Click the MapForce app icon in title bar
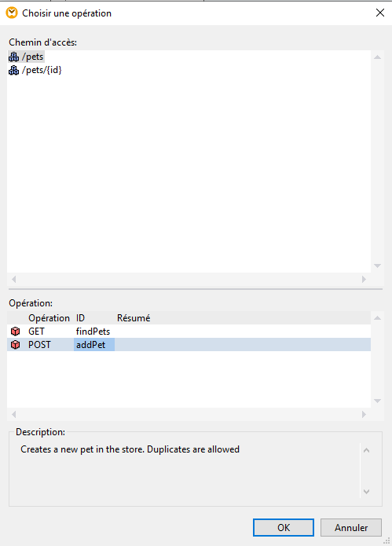Viewport: 392px width, 546px height. (12, 13)
